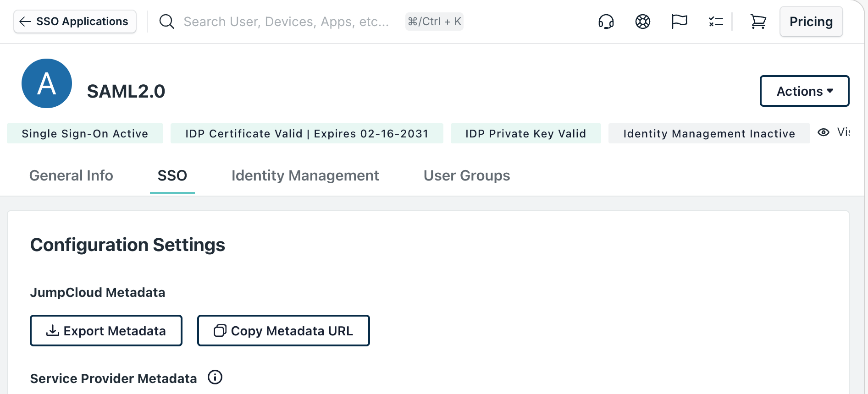Switch to the General Info tab
868x394 pixels.
coord(71,175)
